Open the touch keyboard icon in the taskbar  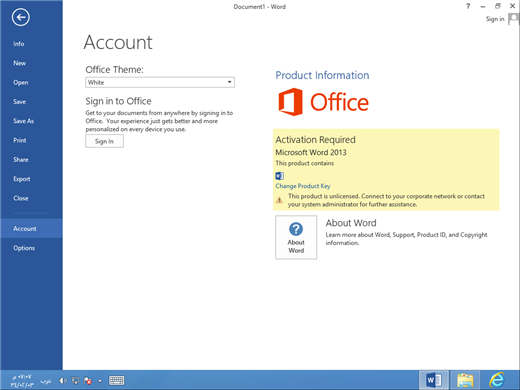coord(117,380)
